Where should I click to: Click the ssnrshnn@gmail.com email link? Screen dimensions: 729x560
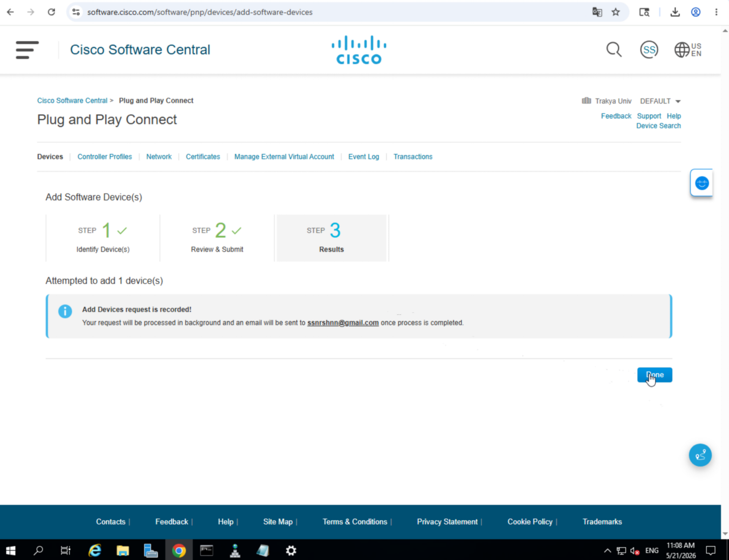pos(343,323)
